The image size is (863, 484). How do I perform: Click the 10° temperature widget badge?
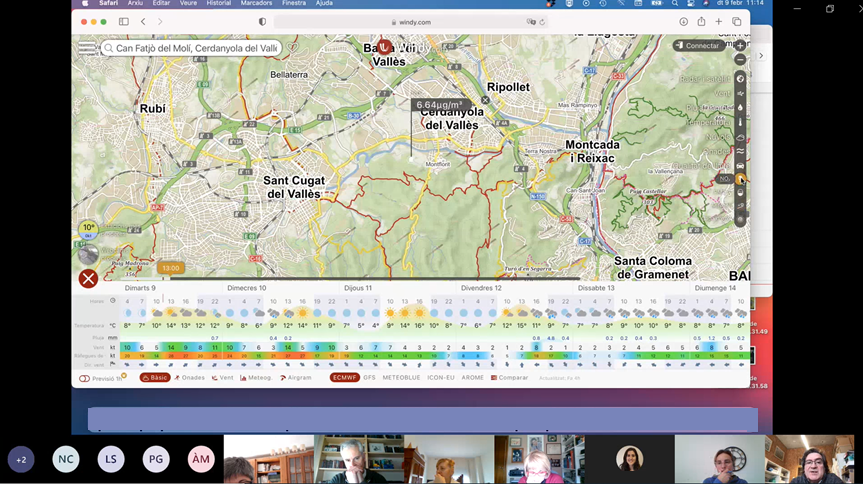[x=88, y=228]
